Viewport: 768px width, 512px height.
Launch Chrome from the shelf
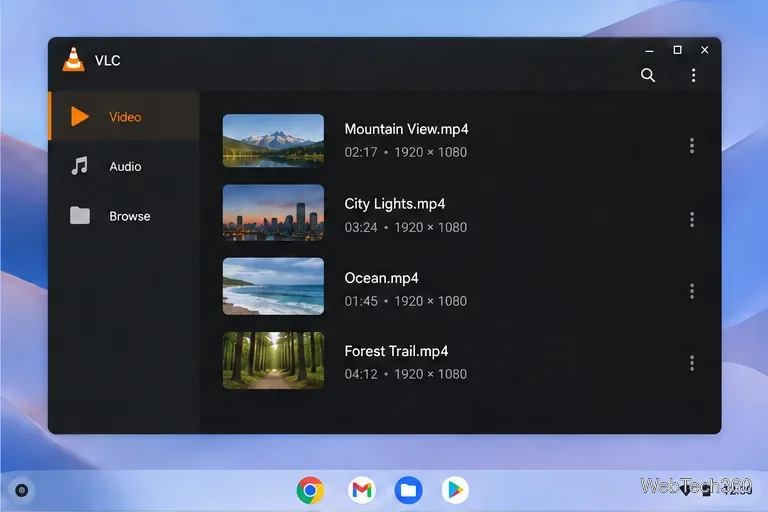310,489
